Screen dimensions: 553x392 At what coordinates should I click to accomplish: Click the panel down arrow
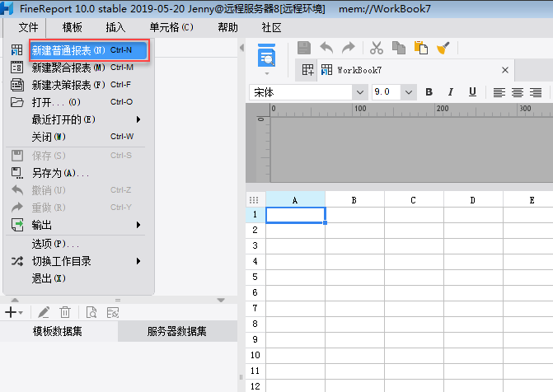(x=221, y=300)
